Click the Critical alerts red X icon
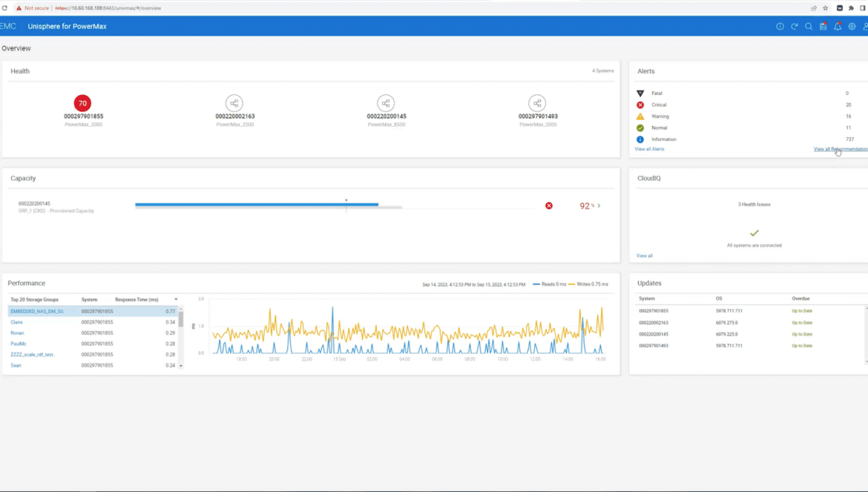 [x=640, y=105]
